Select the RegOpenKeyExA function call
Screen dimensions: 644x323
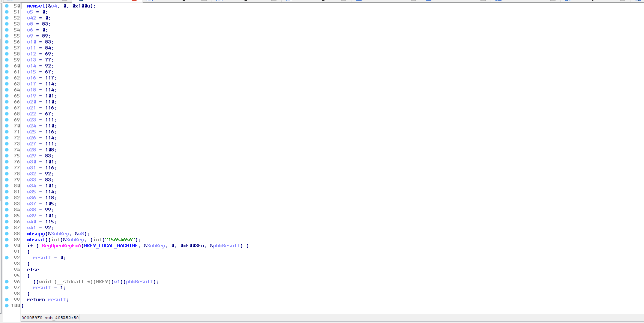[61, 246]
